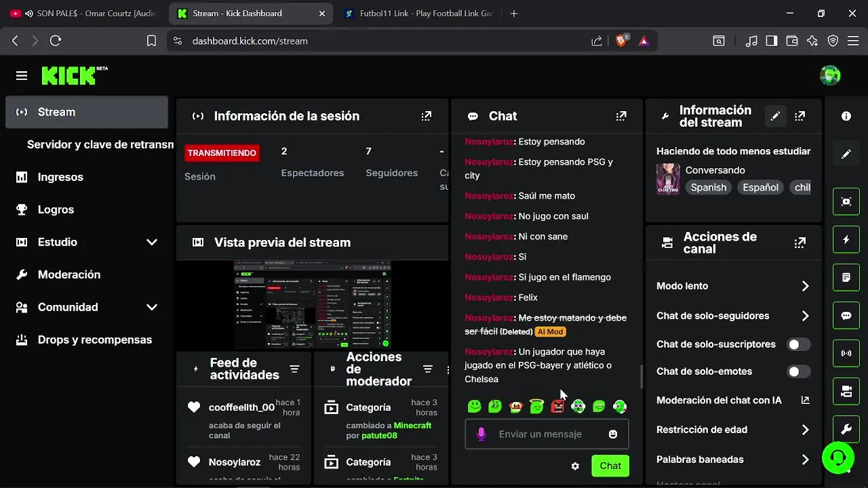The width and height of the screenshot is (868, 488).
Task: Click the note icon in the right rail
Action: [x=846, y=277]
